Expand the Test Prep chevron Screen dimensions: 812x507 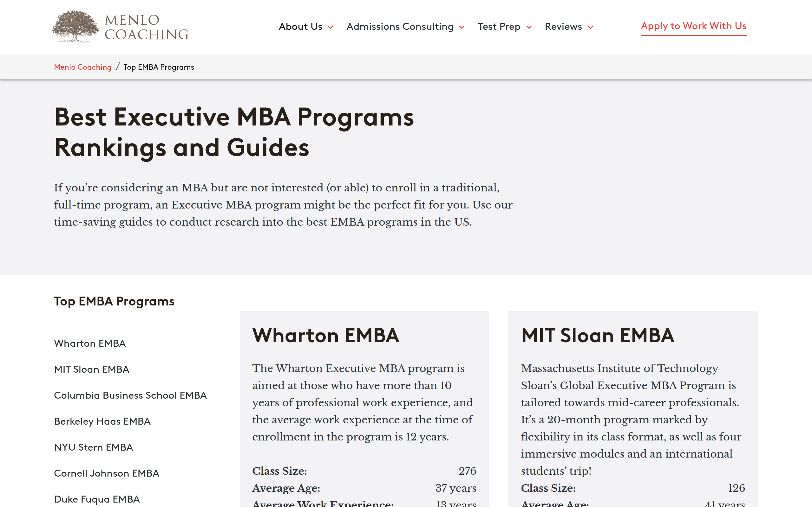529,27
